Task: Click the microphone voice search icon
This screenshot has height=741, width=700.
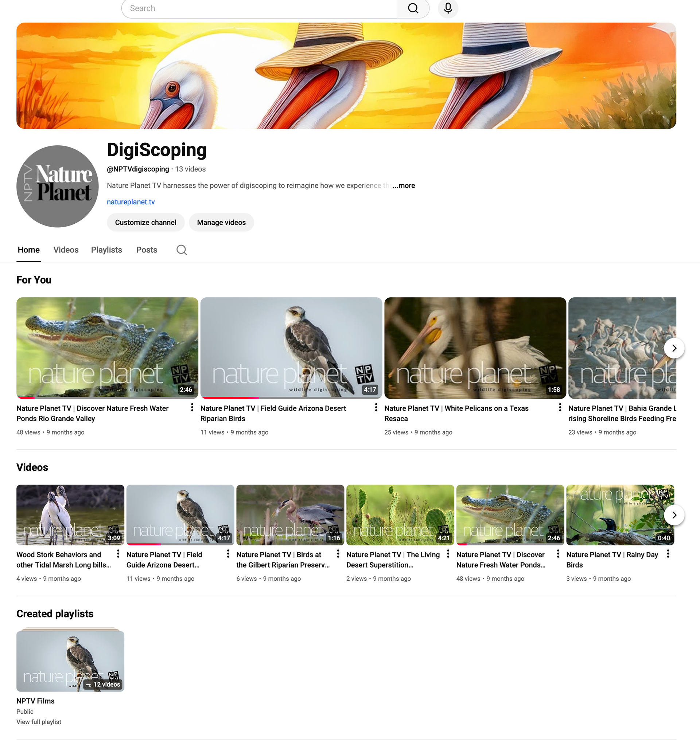Action: [x=448, y=8]
